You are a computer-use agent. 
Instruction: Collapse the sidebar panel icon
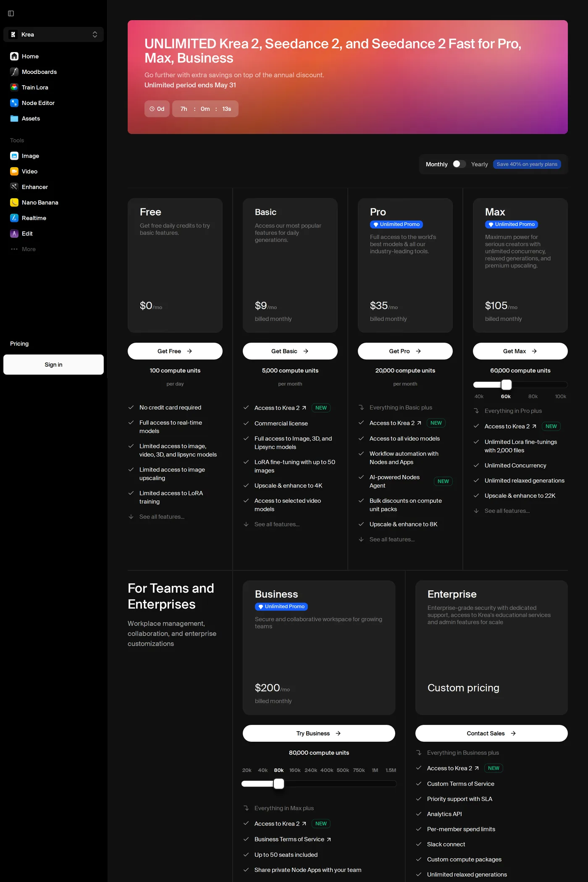click(11, 13)
